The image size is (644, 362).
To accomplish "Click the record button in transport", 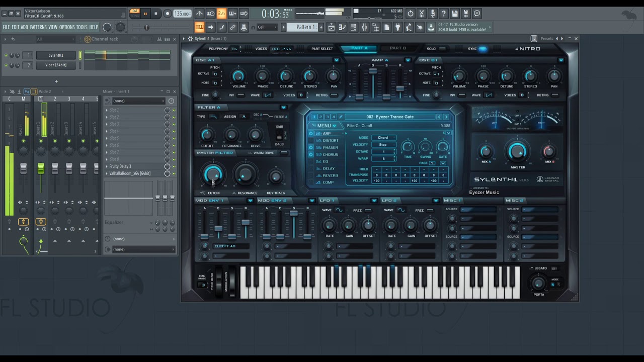I will (168, 14).
